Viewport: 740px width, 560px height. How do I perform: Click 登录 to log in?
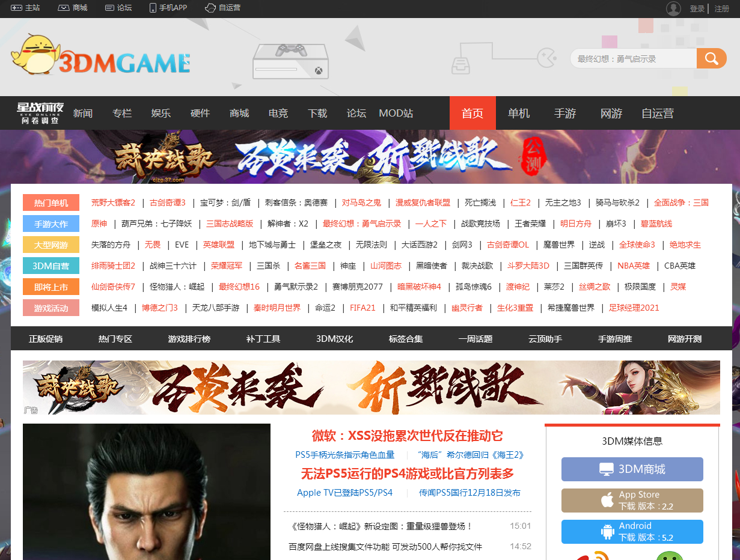click(x=697, y=8)
